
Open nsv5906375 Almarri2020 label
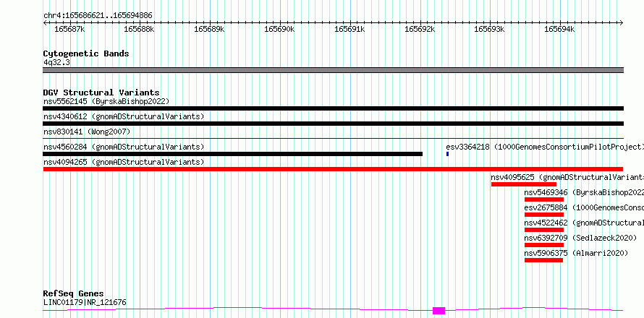coord(576,253)
